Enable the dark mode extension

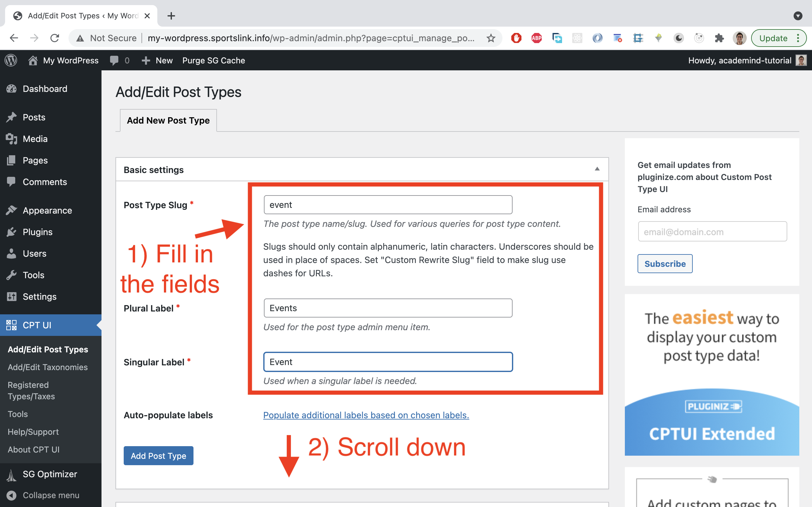click(678, 38)
